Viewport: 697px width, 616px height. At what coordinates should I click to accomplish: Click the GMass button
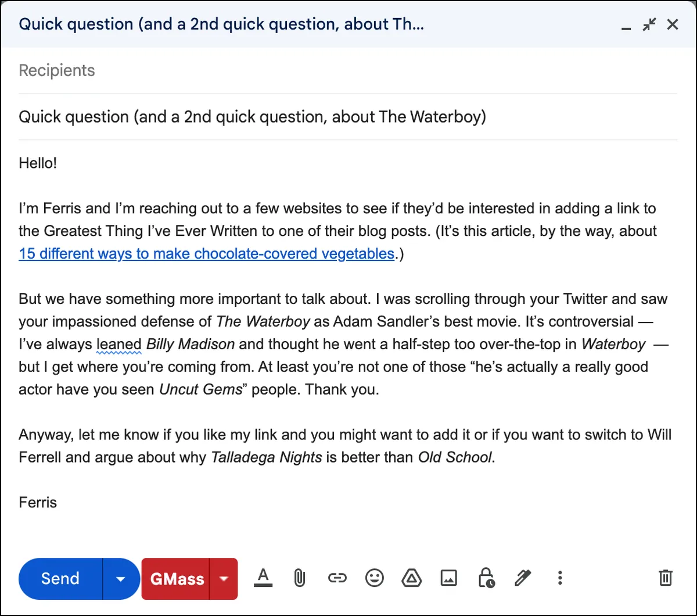click(177, 579)
